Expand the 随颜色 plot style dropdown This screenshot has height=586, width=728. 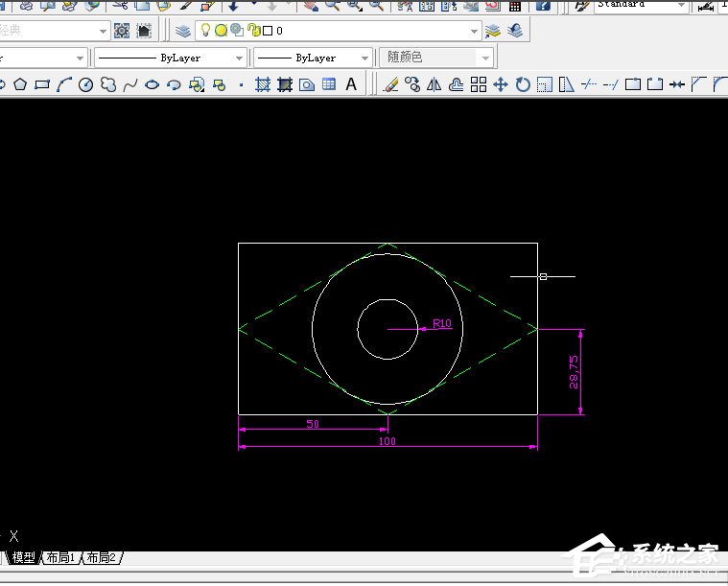click(487, 58)
